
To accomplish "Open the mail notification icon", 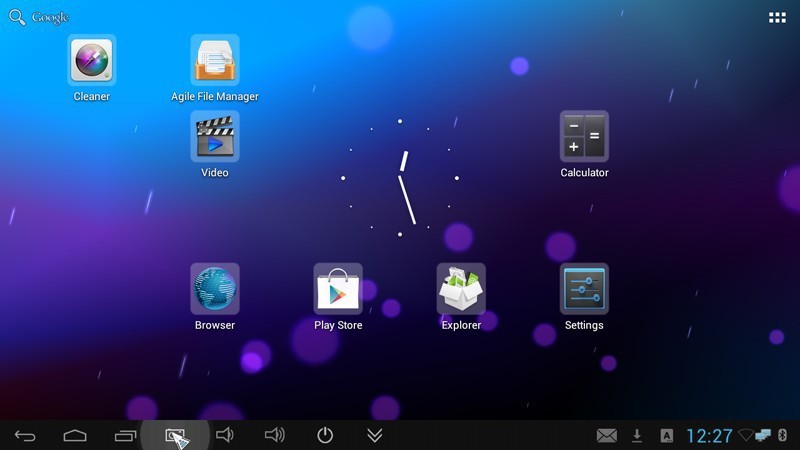I will pyautogui.click(x=606, y=435).
